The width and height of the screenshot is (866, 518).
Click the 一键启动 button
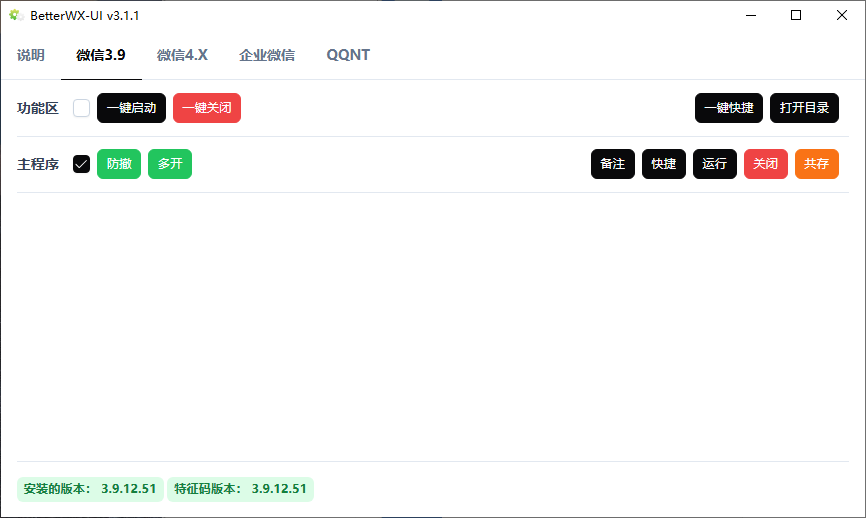click(x=131, y=108)
